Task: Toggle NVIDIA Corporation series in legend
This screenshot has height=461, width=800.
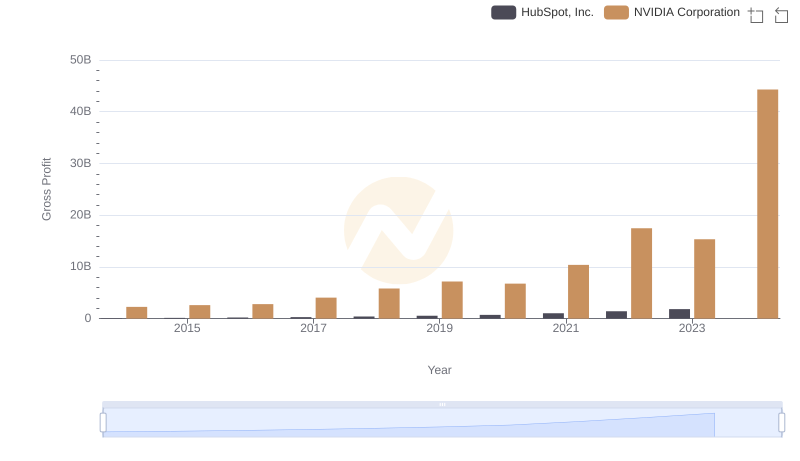Action: (672, 12)
